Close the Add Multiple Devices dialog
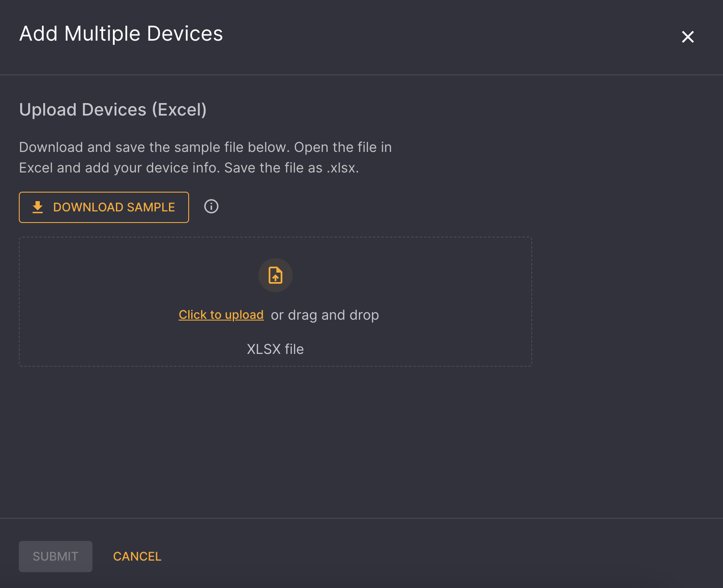Screen dimensions: 723x588 687,37
